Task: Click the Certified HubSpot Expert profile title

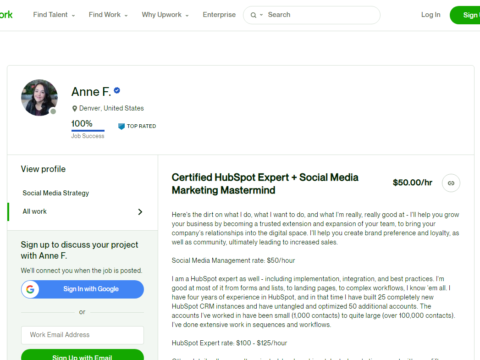Action: tap(265, 184)
